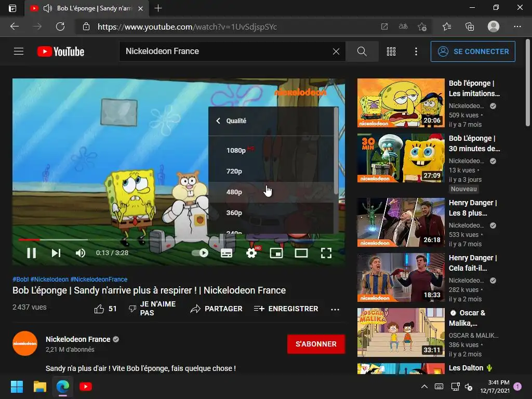Open Favorites list

(x=447, y=26)
